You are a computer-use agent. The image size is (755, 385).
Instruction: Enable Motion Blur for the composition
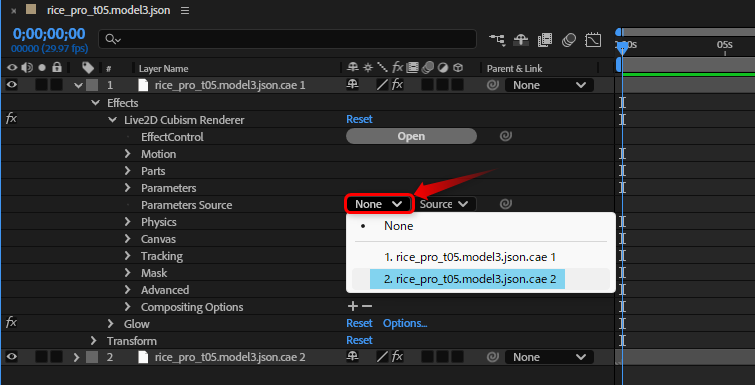coord(569,39)
